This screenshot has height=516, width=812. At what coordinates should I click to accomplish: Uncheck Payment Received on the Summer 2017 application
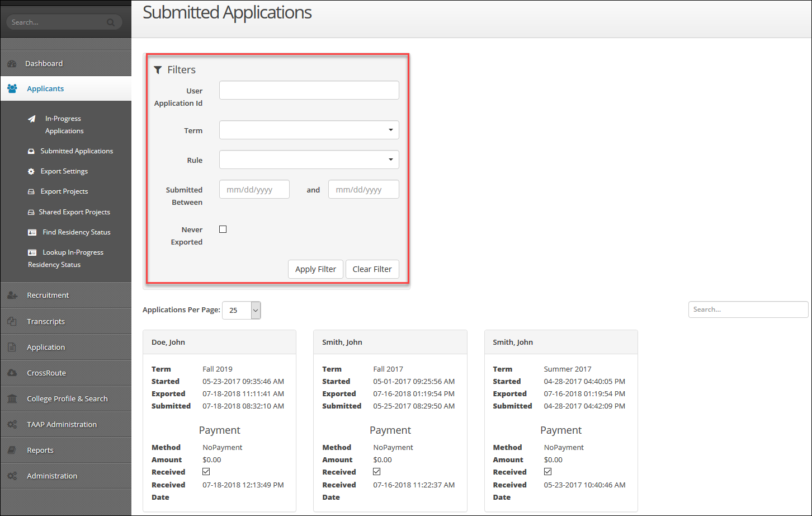(x=547, y=471)
